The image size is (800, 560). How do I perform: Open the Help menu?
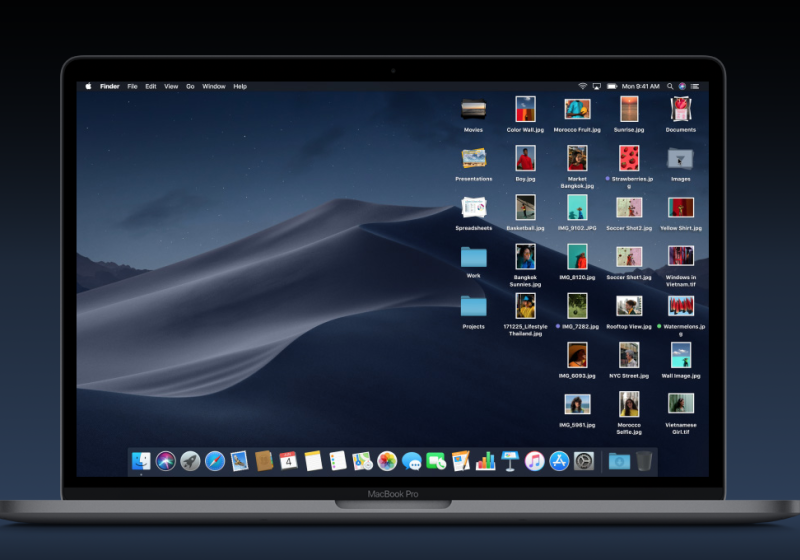pos(240,86)
